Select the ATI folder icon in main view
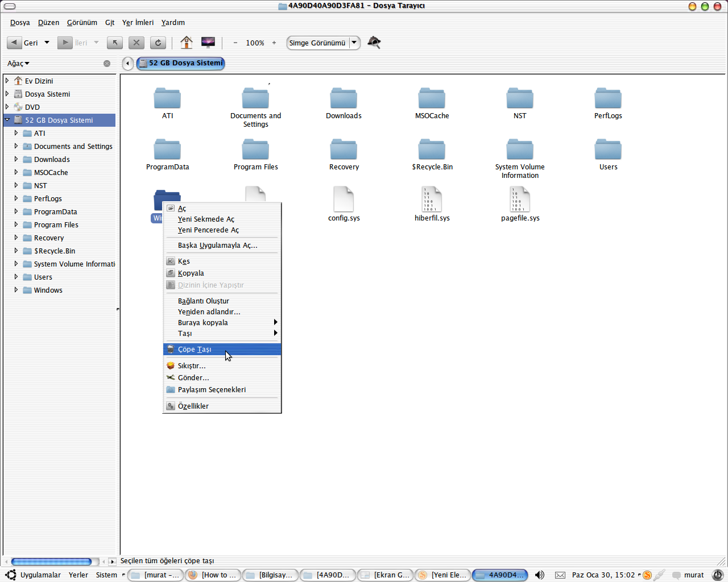 (x=167, y=98)
